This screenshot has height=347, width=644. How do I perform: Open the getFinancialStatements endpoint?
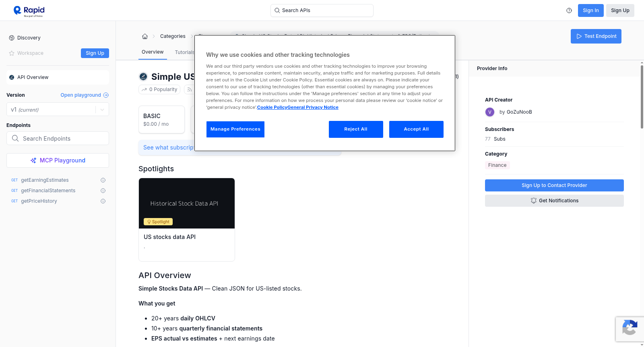[48, 191]
